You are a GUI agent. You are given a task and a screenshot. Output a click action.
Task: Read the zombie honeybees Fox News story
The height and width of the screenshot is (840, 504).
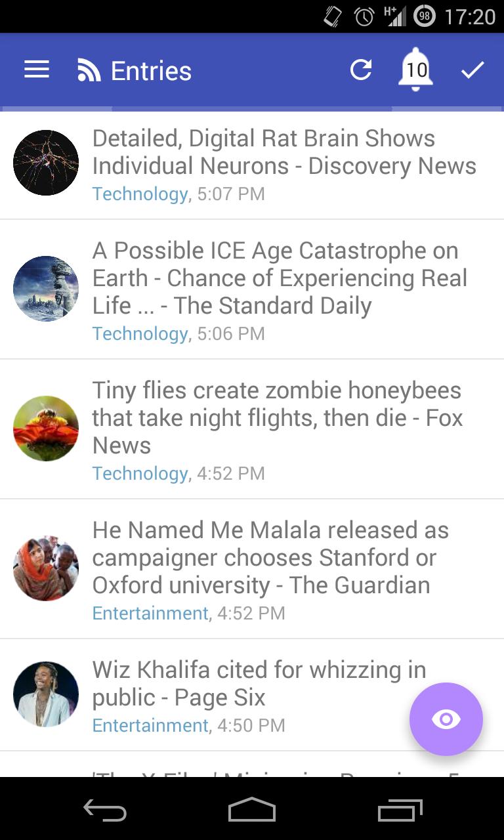click(x=277, y=418)
